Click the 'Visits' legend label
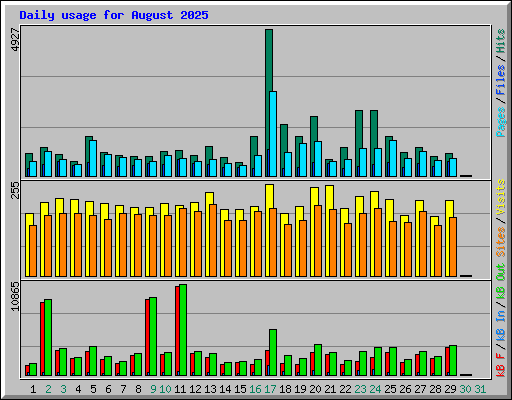The width and height of the screenshot is (512, 400). (x=501, y=198)
